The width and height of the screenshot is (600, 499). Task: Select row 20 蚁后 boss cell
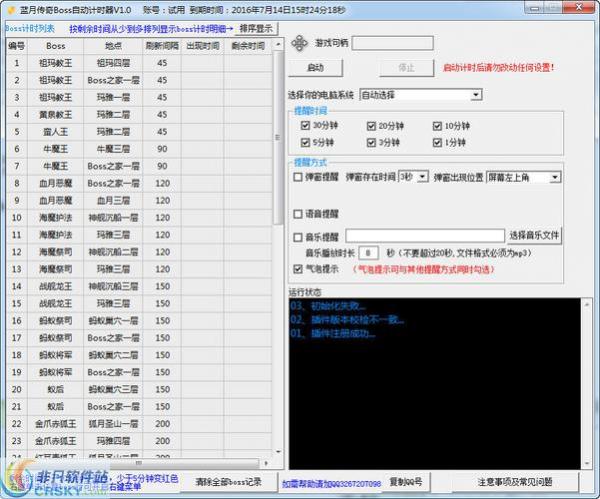(55, 390)
